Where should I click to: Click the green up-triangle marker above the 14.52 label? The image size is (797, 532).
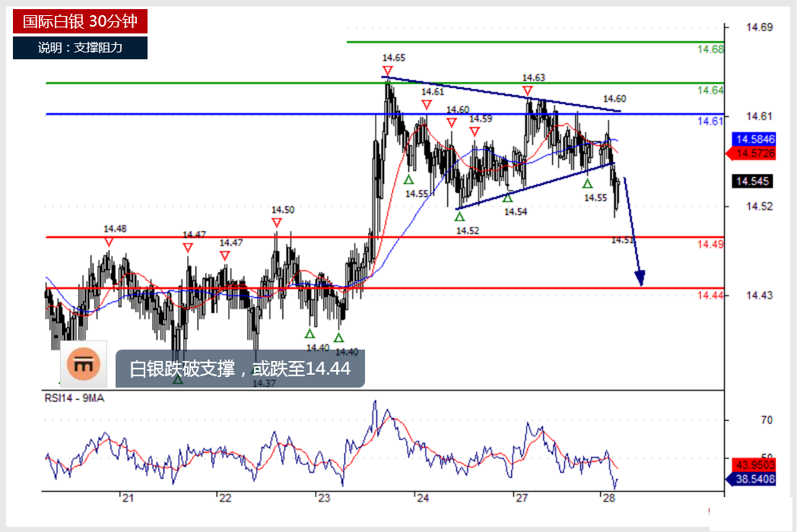coord(459,217)
